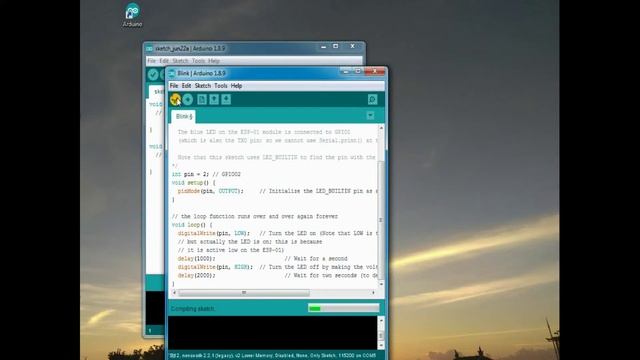Minimize the sketch_jun22a window
640x360 pixels.
pos(323,47)
